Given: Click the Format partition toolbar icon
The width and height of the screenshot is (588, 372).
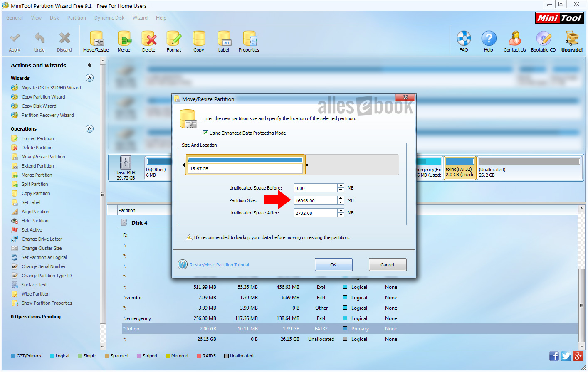Looking at the screenshot, I should 174,42.
